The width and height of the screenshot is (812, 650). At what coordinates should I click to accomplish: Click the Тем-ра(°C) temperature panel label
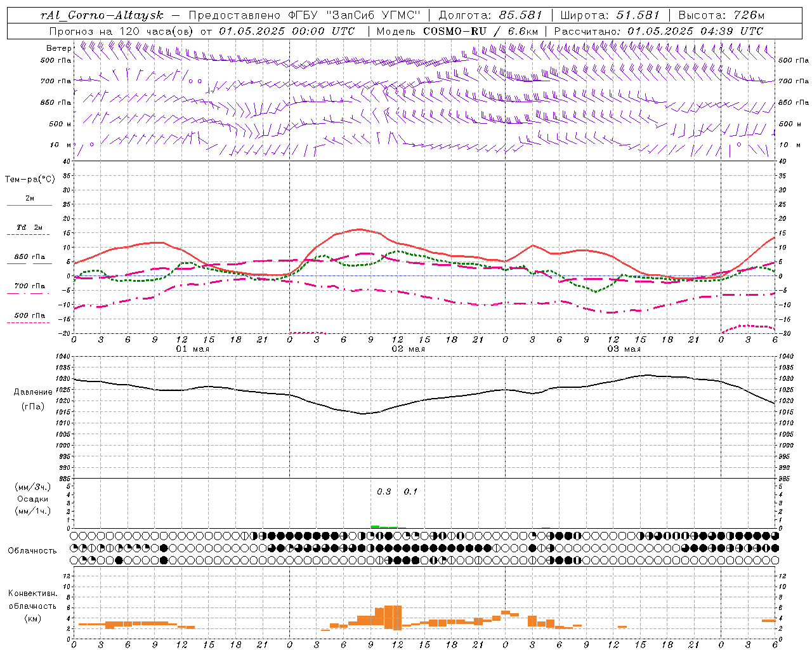30,180
